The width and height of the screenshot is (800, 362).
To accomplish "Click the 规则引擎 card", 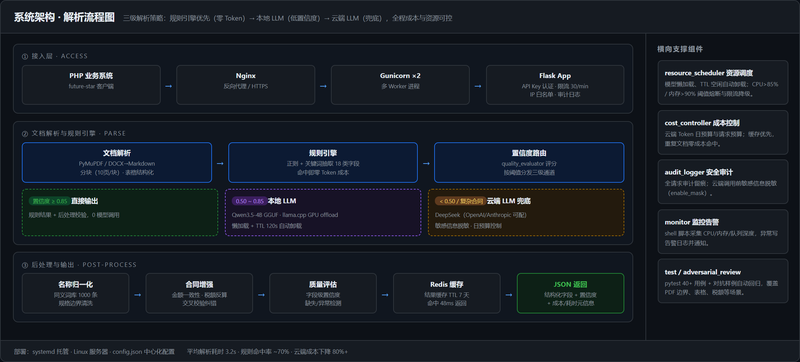I will click(323, 162).
